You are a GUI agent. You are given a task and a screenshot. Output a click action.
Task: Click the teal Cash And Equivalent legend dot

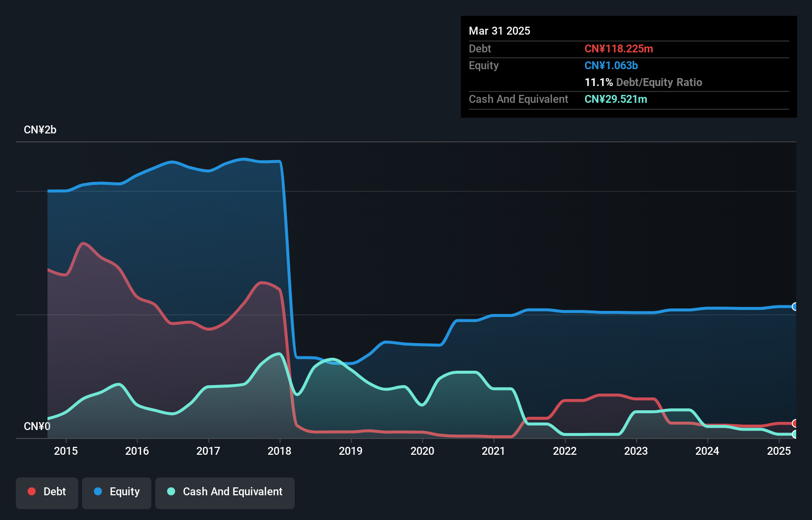pyautogui.click(x=171, y=491)
